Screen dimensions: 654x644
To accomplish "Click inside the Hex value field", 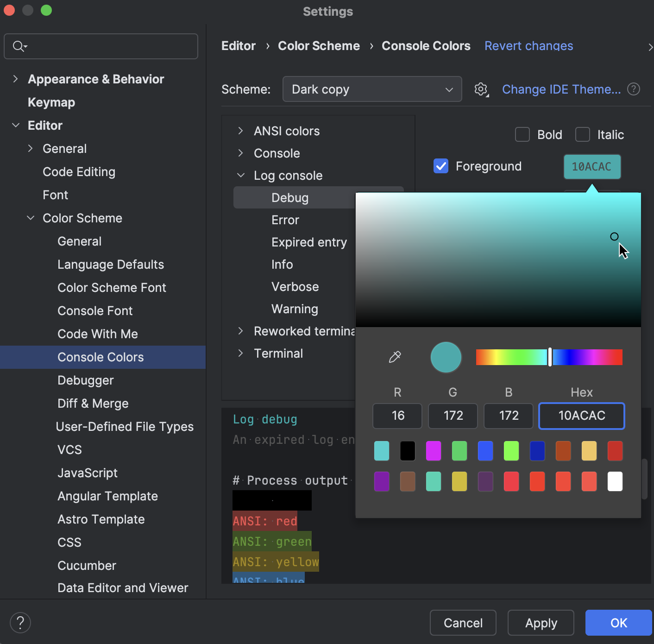I will [581, 416].
